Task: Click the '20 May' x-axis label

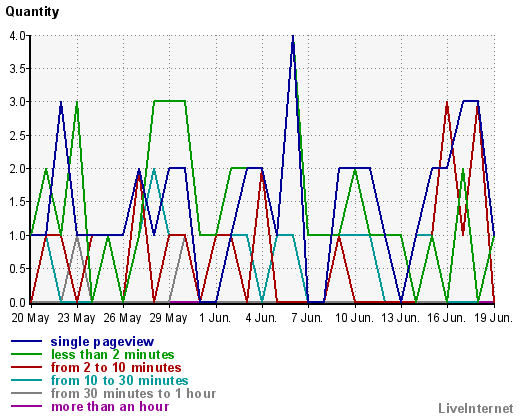Action: coord(30,318)
